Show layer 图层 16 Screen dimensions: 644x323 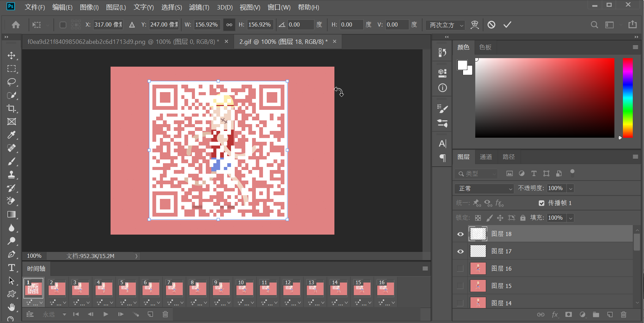click(x=460, y=269)
